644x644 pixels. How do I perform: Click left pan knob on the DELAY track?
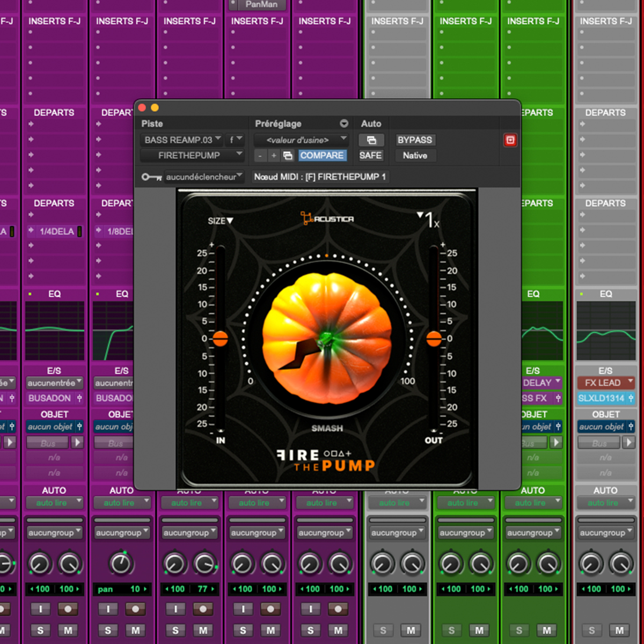pos(518,563)
